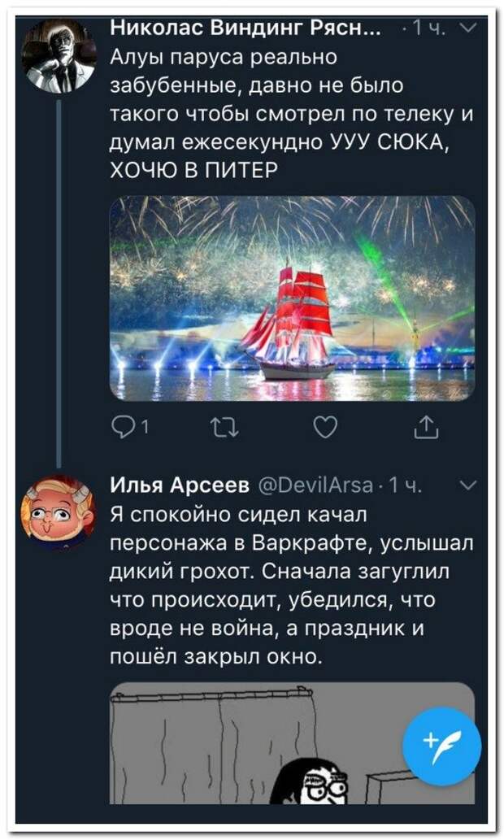Open Илья Арсеев cartoon avatar
This screenshot has height=840, width=504.
click(59, 512)
